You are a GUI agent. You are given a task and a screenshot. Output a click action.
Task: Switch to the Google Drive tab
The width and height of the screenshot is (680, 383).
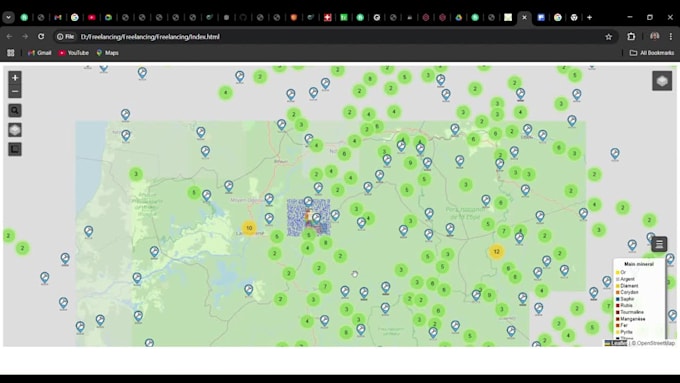[x=458, y=17]
